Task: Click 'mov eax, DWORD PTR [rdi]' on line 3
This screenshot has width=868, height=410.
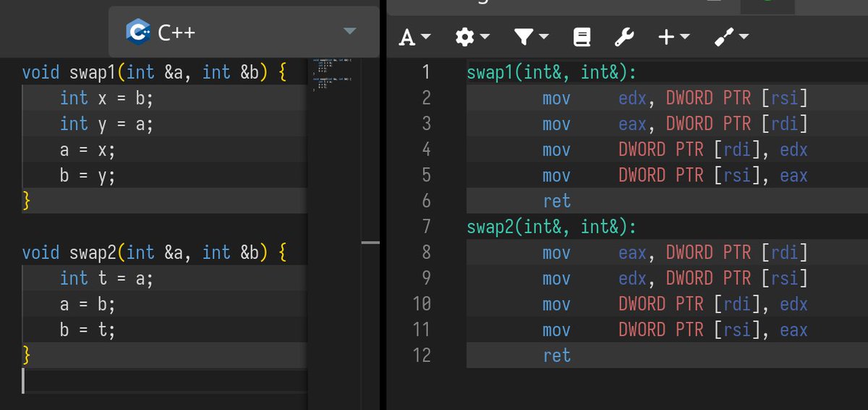Action: pos(675,124)
